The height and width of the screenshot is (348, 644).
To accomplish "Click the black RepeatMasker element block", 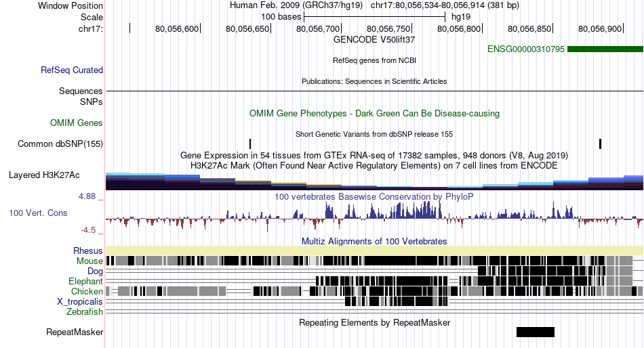I will (536, 332).
